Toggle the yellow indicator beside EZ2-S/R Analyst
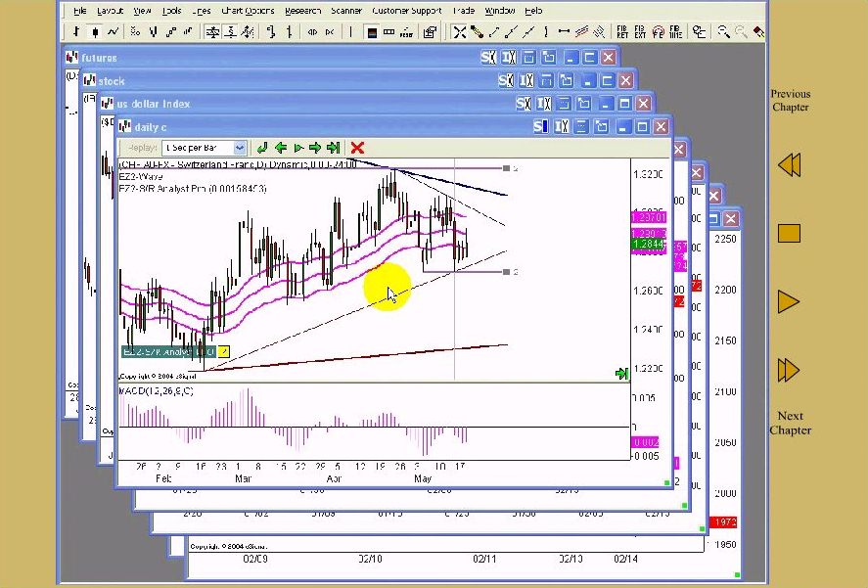 [x=223, y=350]
